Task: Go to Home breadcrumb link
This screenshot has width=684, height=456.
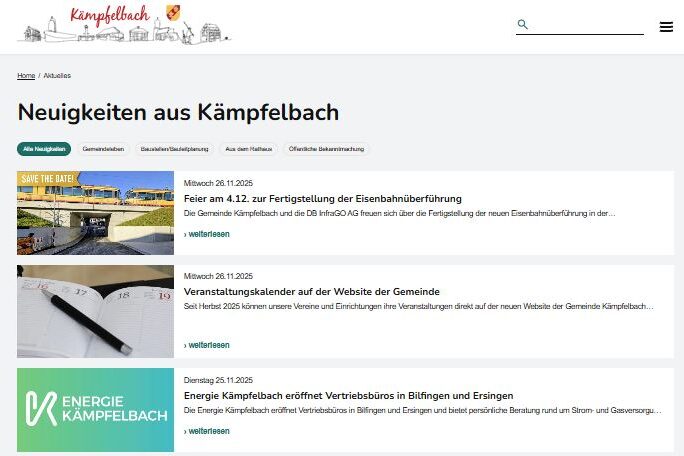Action: point(26,75)
